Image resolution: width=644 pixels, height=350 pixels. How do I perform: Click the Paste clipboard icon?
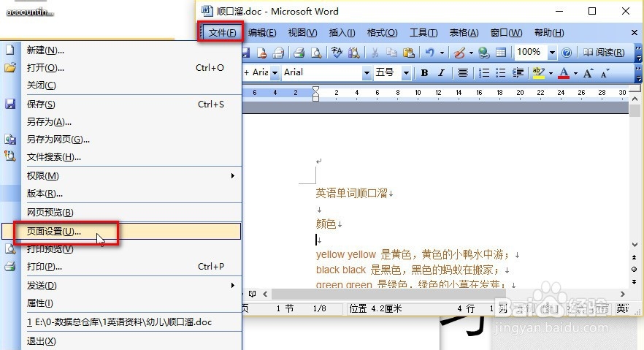tap(408, 53)
